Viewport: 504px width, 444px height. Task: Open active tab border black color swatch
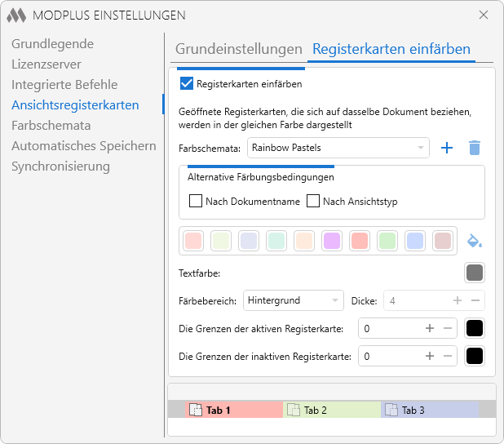click(475, 328)
